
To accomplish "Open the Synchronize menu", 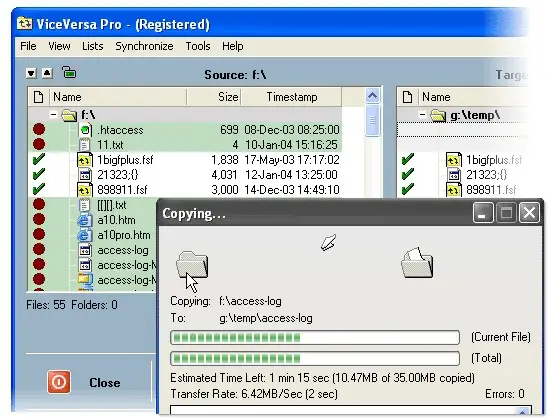I will [144, 46].
